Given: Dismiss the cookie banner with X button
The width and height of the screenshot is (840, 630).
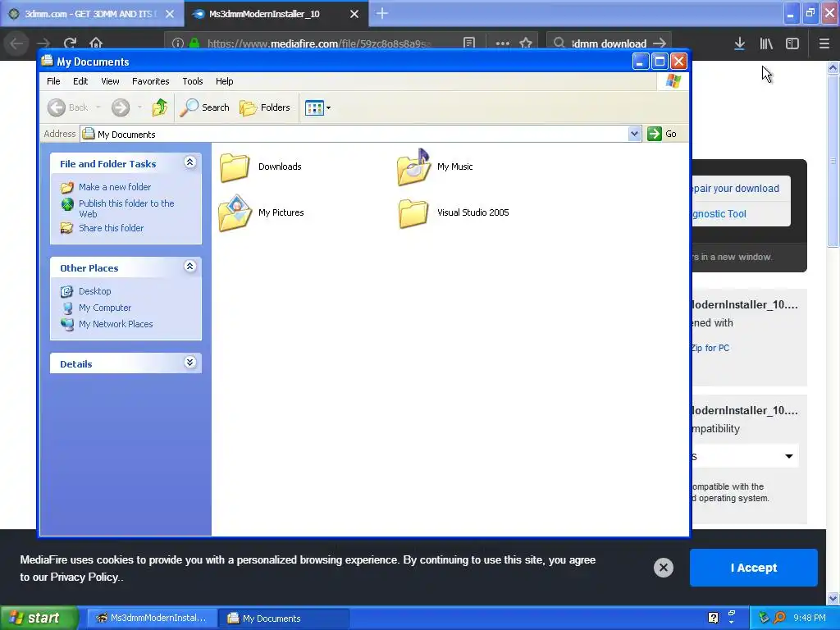Looking at the screenshot, I should (663, 568).
